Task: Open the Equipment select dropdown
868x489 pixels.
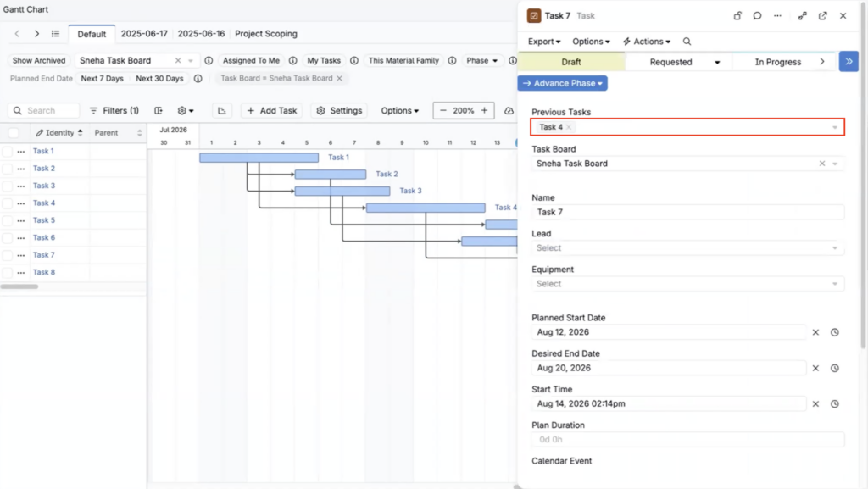Action: click(687, 284)
